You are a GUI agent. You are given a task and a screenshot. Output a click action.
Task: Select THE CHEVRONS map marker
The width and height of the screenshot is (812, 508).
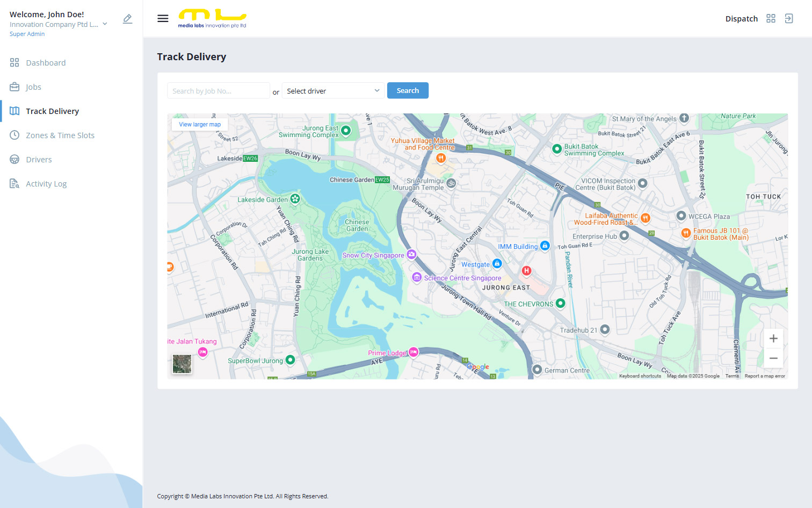coord(560,303)
